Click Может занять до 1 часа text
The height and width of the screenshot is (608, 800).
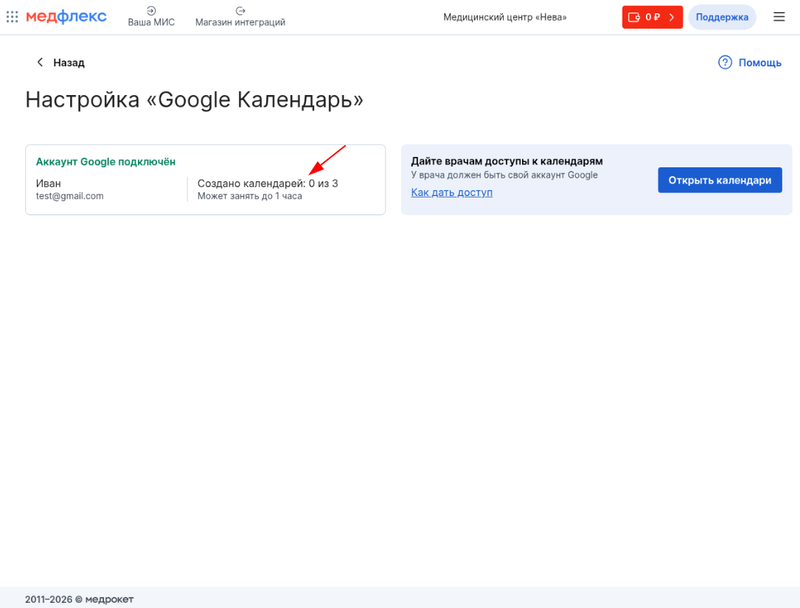(249, 196)
